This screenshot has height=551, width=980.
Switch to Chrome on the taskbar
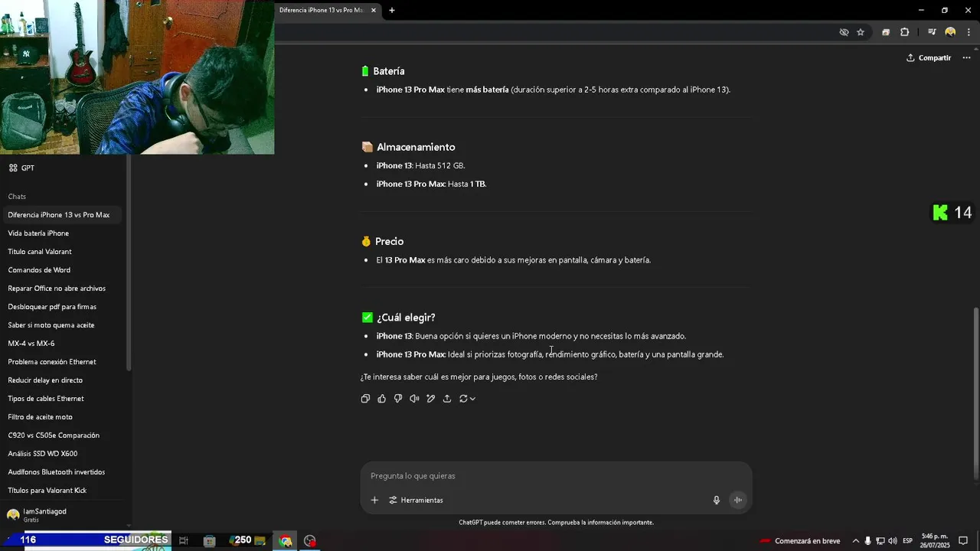[286, 541]
